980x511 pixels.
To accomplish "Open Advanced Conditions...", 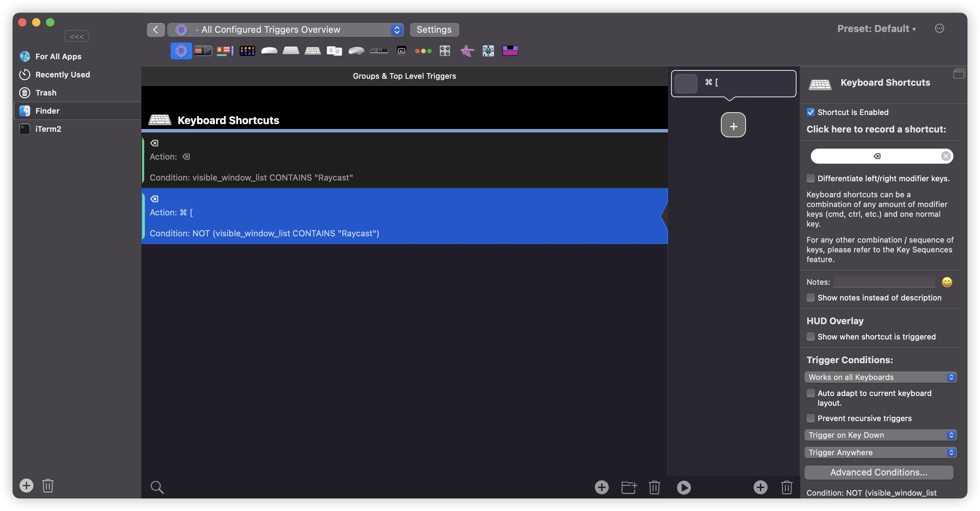I will point(878,472).
